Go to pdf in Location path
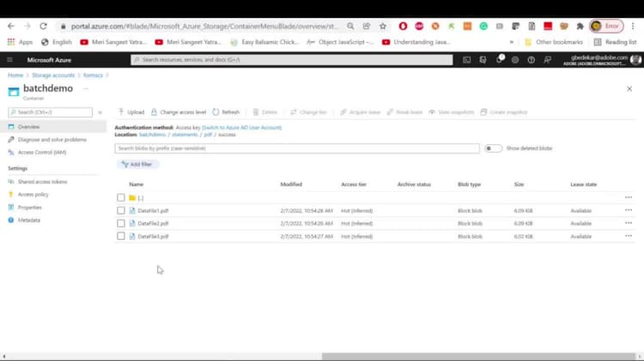 (x=209, y=135)
